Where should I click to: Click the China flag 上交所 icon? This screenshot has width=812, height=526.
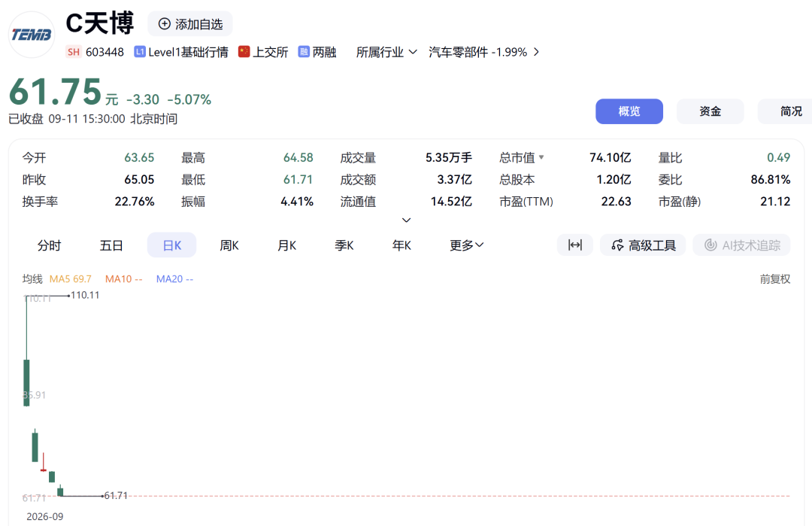pos(244,51)
